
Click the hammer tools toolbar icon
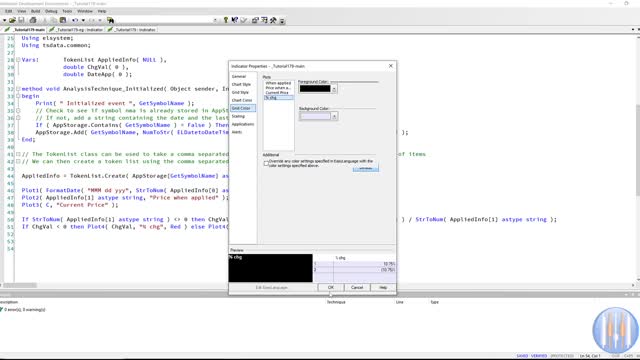[x=273, y=20]
